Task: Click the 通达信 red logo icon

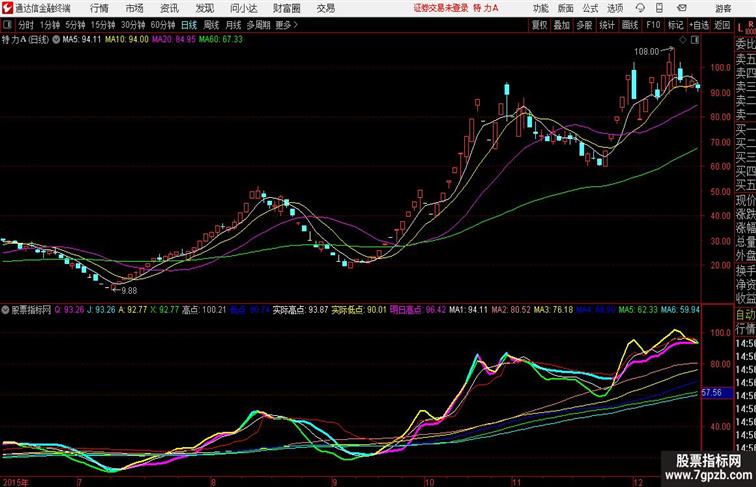Action: 8,8
